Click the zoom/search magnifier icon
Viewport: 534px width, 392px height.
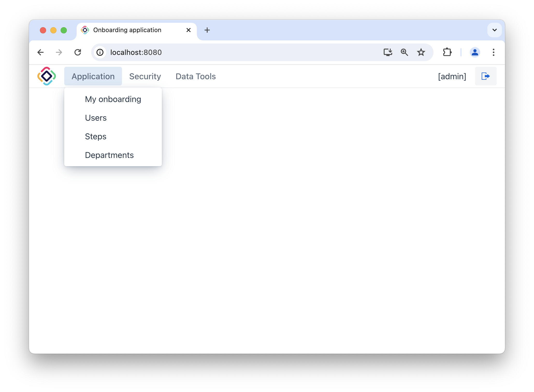[x=404, y=52]
